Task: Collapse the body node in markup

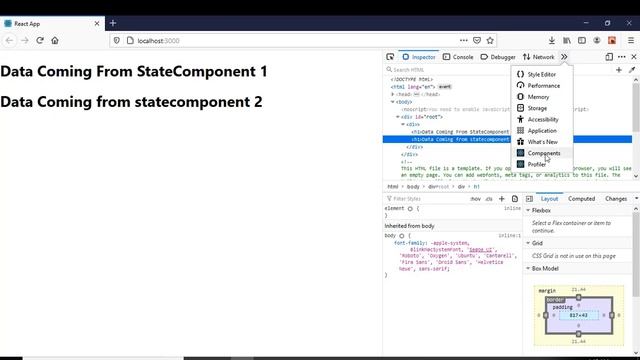Action: [393, 102]
